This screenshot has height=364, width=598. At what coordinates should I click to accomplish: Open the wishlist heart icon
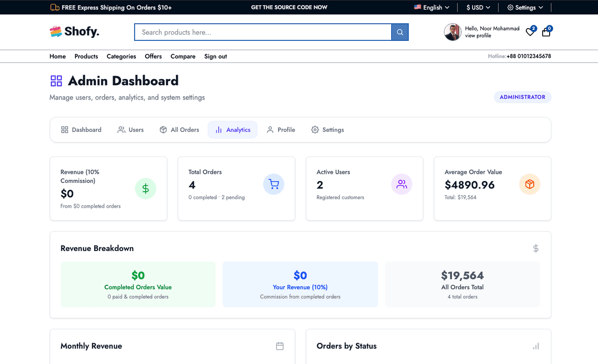coord(530,32)
